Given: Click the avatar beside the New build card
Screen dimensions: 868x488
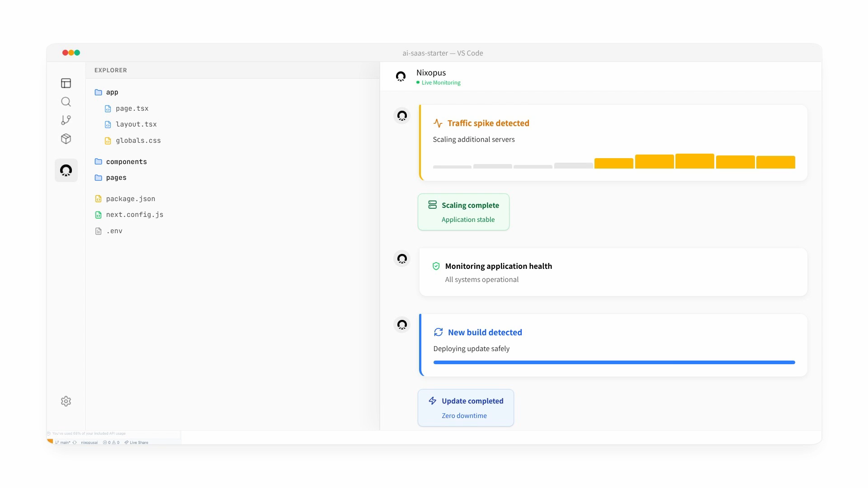Looking at the screenshot, I should tap(402, 324).
